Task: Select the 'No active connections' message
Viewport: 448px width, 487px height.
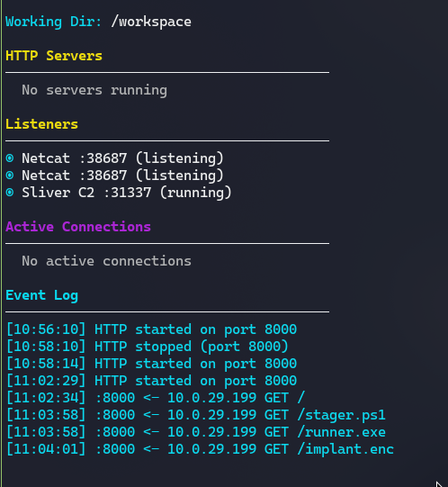Action: [x=106, y=261]
